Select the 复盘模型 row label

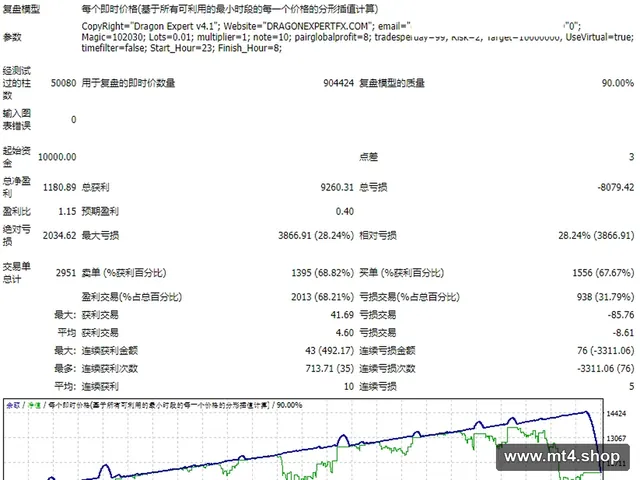(21, 9)
